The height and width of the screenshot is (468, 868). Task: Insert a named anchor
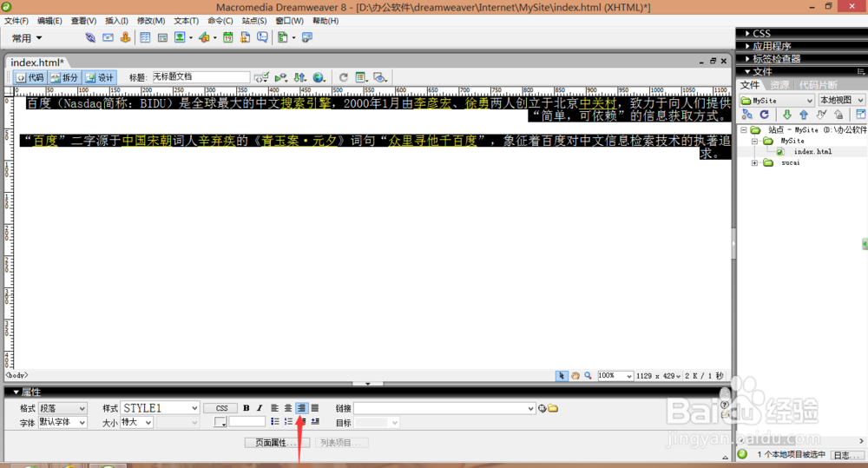(x=126, y=37)
